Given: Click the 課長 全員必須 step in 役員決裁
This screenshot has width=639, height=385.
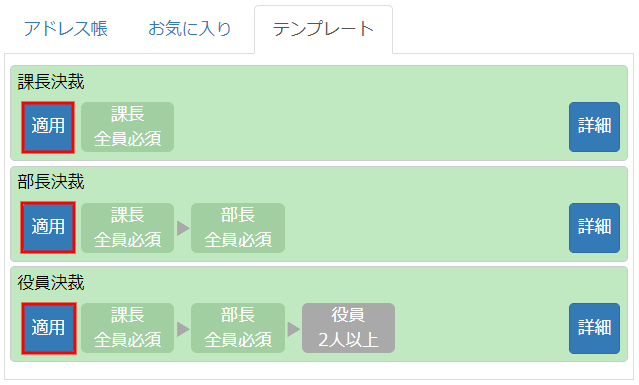Looking at the screenshot, I should [128, 328].
